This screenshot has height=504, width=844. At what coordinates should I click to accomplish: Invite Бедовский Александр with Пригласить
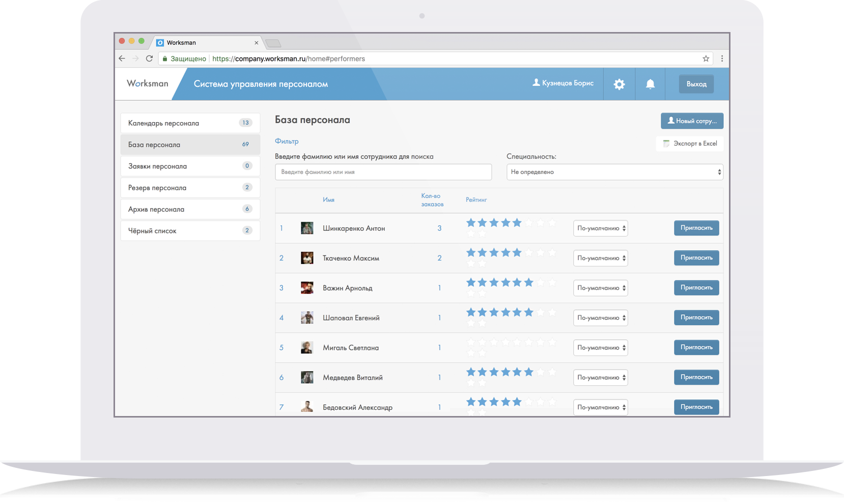696,407
